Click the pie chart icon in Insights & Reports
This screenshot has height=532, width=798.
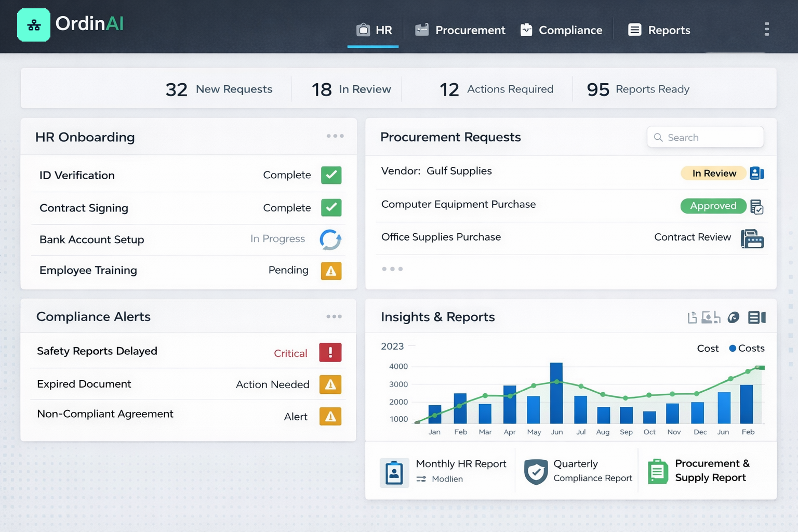[733, 317]
